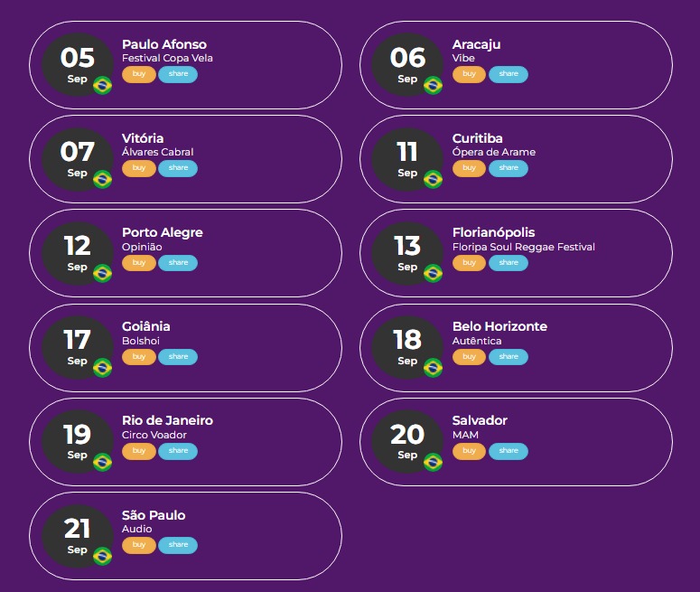The image size is (700, 592).
Task: Buy tickets for Vitória Álvares Cabral
Action: click(139, 168)
